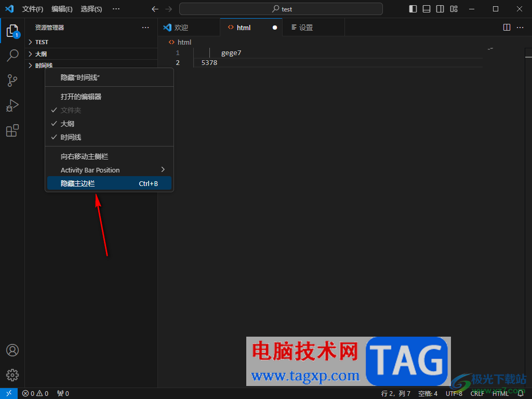Click line 1 text gege7
The height and width of the screenshot is (399, 532).
pyautogui.click(x=231, y=53)
